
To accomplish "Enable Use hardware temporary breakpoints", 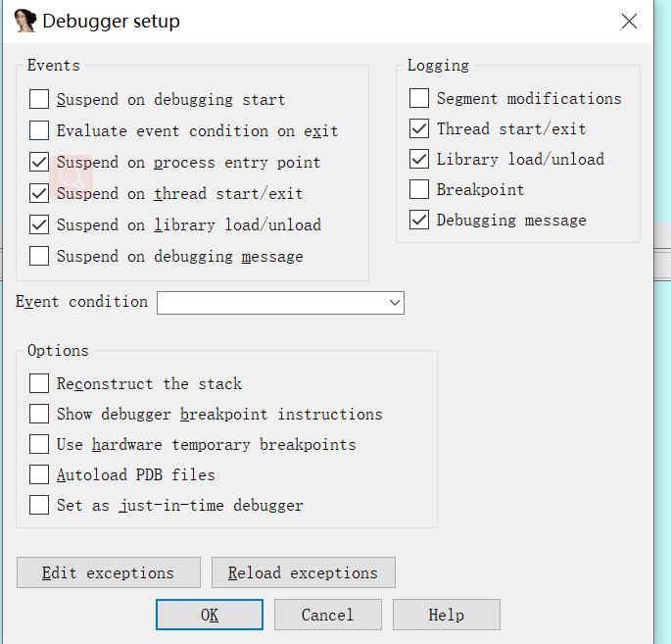I will tap(39, 444).
